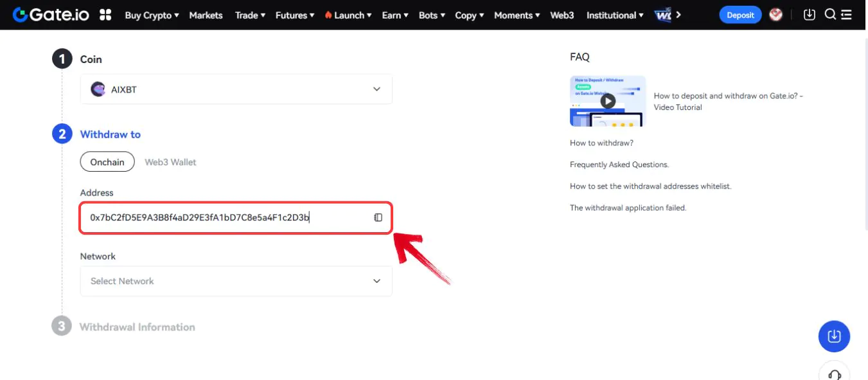Click the address book icon in Address field
The image size is (868, 380).
point(378,217)
